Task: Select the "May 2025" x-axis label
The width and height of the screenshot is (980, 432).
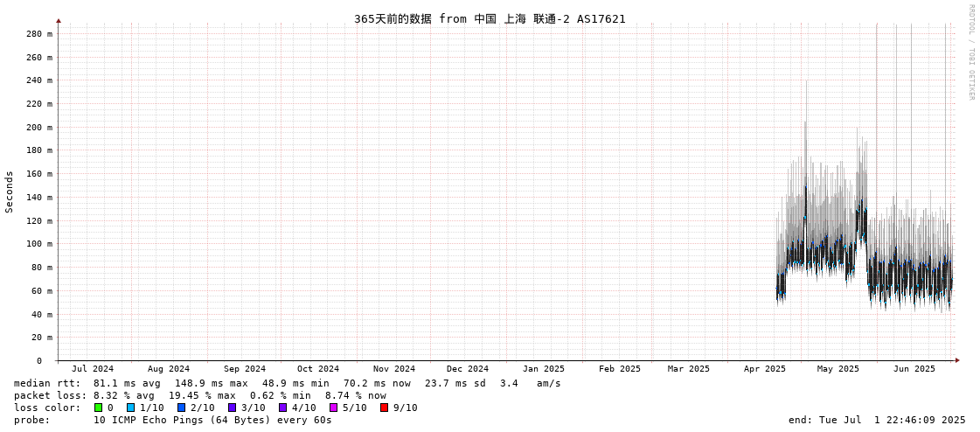Action: click(x=838, y=369)
